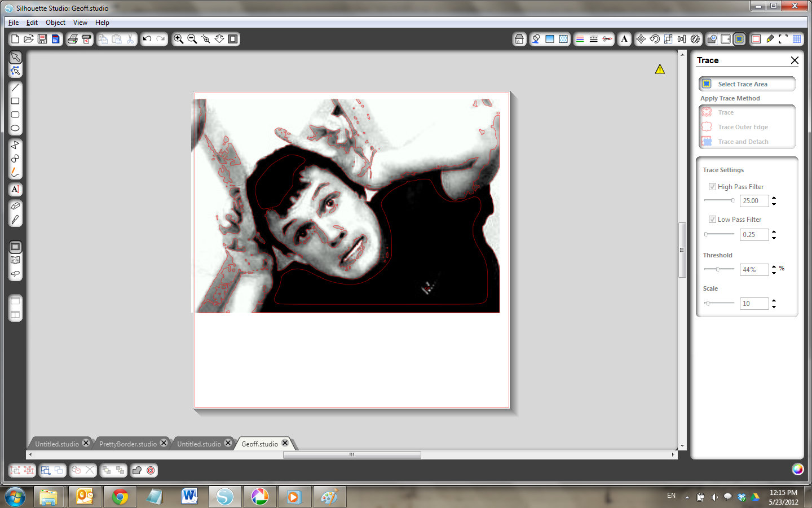Open the Fill Color paint bucket panel
Image resolution: width=812 pixels, height=508 pixels.
tap(536, 39)
